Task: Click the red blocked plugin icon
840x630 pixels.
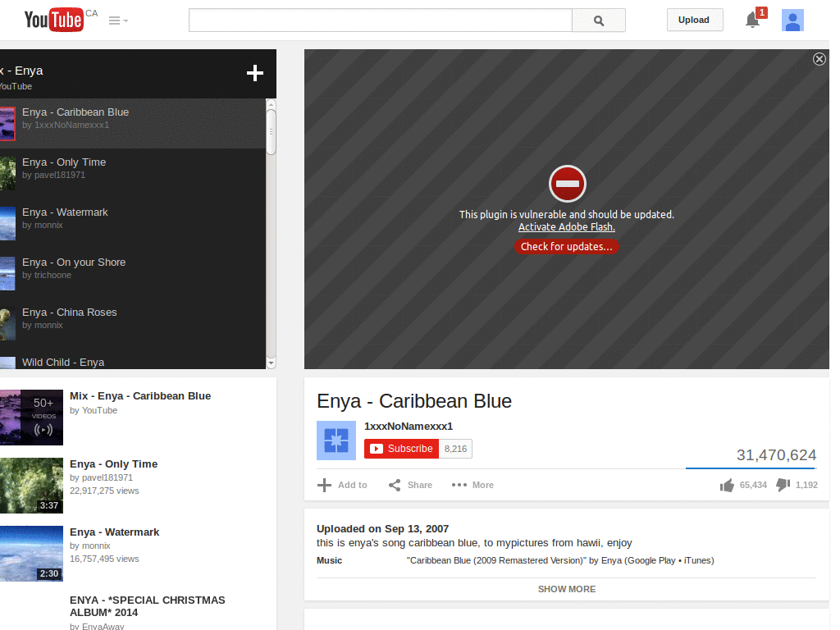Action: pyautogui.click(x=568, y=184)
